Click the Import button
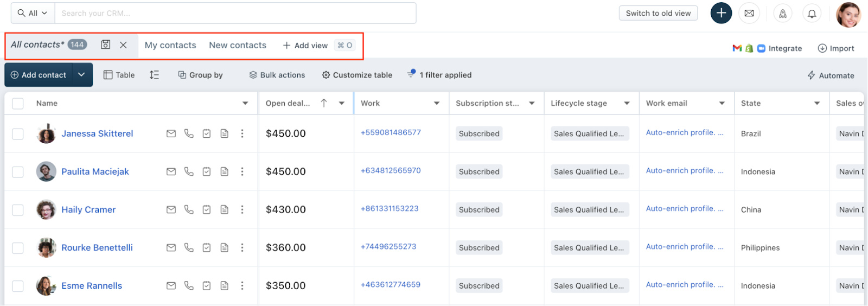The height and width of the screenshot is (306, 868). pyautogui.click(x=836, y=48)
